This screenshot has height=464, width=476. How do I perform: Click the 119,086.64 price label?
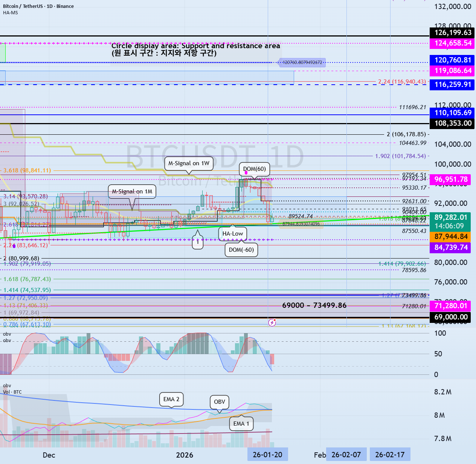(x=452, y=71)
